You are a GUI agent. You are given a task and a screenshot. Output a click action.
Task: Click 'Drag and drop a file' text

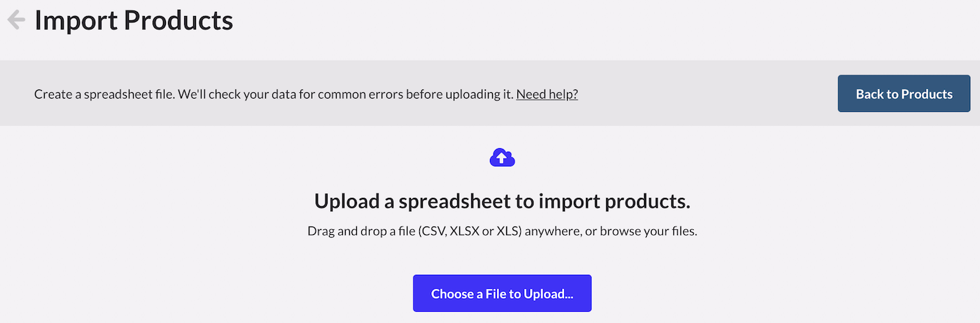(361, 231)
